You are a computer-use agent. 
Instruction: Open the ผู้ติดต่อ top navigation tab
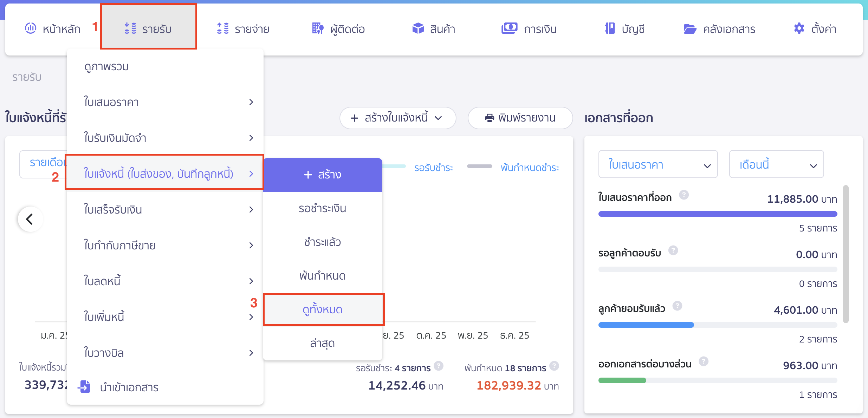coord(338,29)
